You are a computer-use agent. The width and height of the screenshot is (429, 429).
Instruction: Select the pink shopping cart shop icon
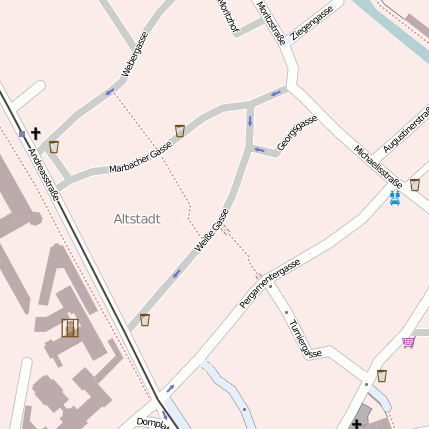[x=409, y=342]
